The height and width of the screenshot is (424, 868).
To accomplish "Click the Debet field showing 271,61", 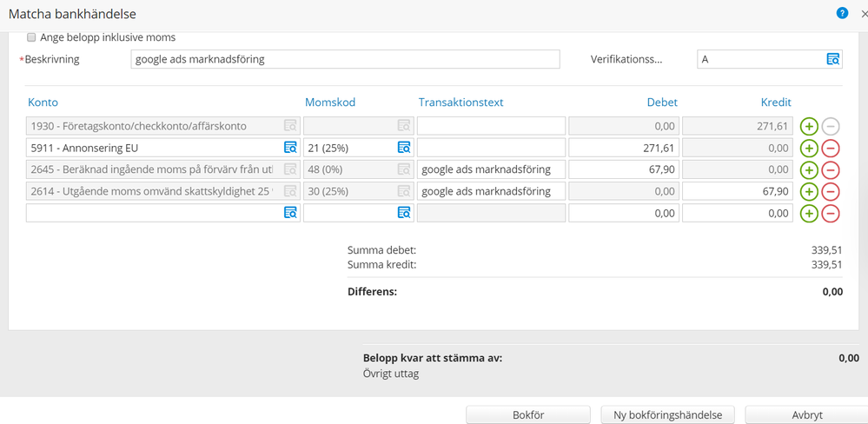I will (x=624, y=148).
